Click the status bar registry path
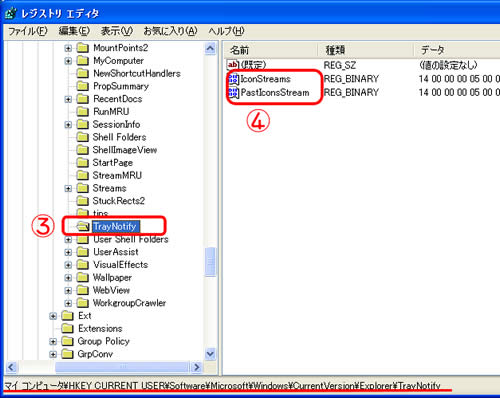The height and width of the screenshot is (398, 500). coord(222,386)
